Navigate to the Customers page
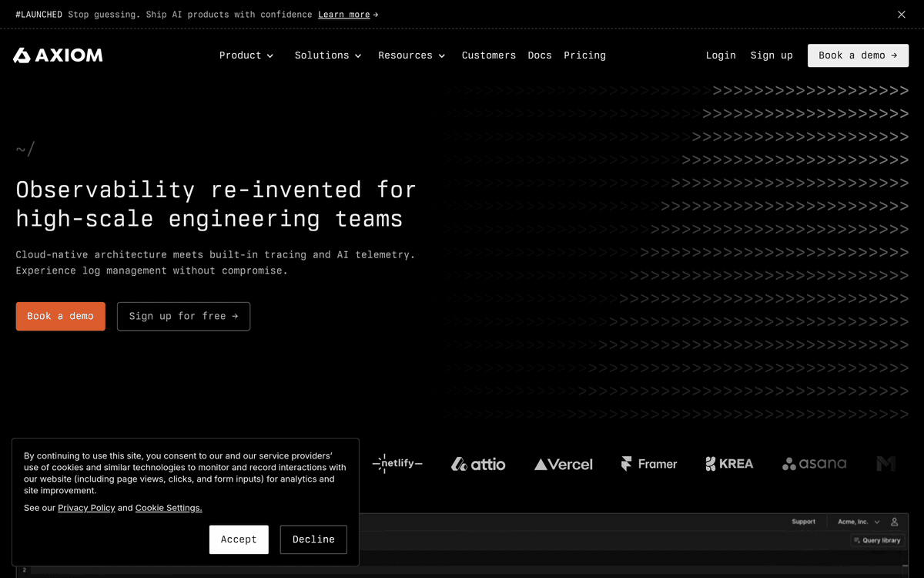Screen dimensions: 924x578 point(488,55)
